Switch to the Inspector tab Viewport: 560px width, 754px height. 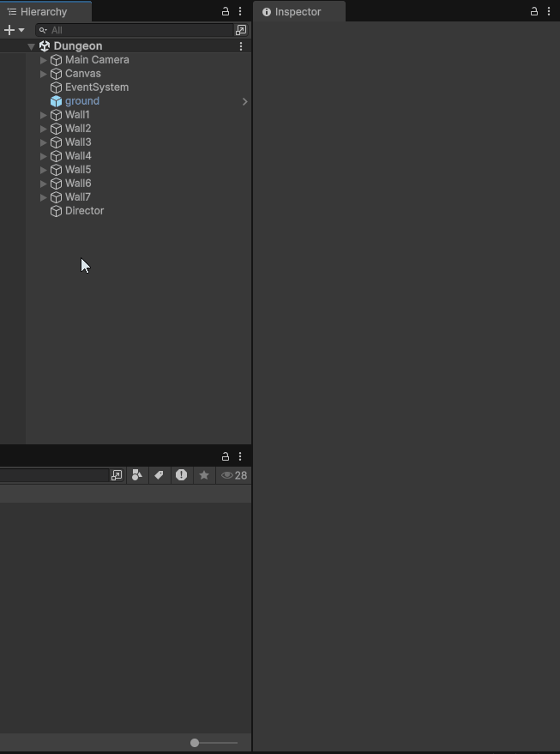(x=298, y=12)
